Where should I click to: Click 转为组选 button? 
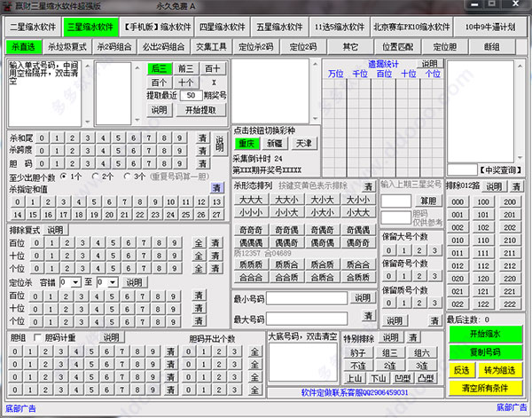[500, 370]
